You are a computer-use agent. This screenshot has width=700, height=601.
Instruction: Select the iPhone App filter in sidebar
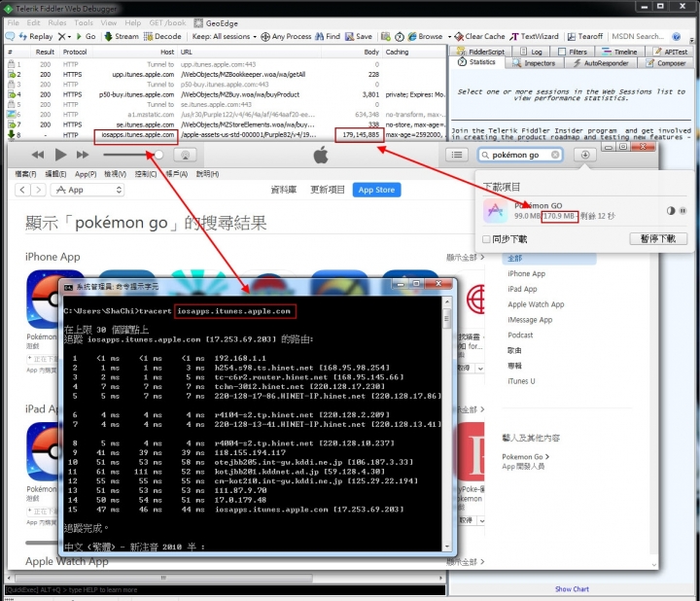pos(526,273)
